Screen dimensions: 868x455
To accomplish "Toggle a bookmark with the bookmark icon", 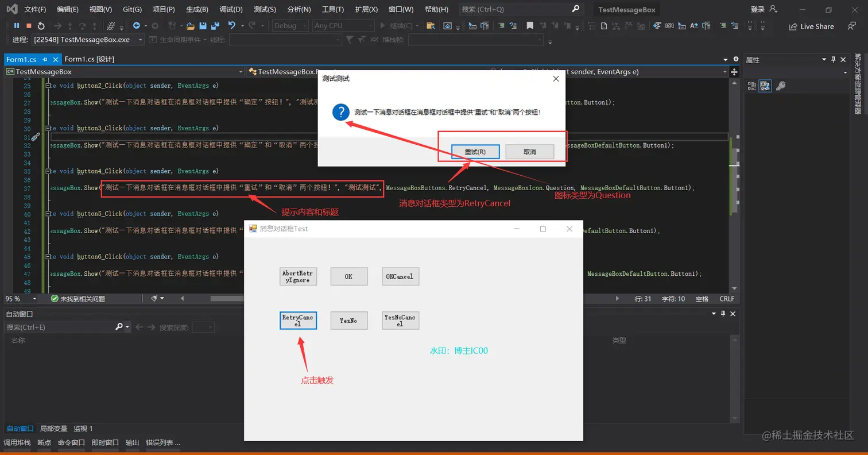I will pyautogui.click(x=530, y=26).
